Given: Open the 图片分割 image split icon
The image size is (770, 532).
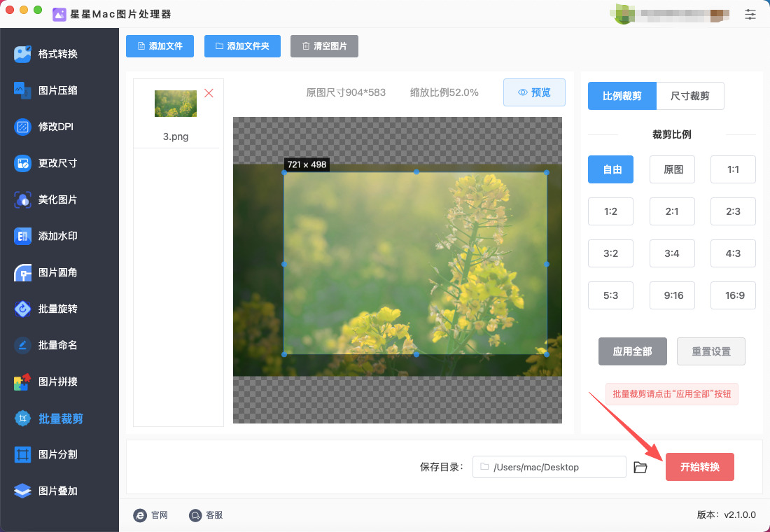Looking at the screenshot, I should 22,454.
